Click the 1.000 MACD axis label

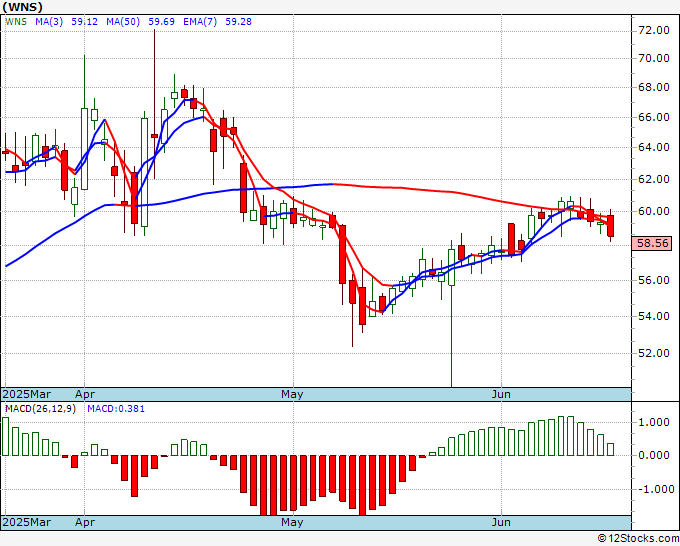(x=656, y=422)
